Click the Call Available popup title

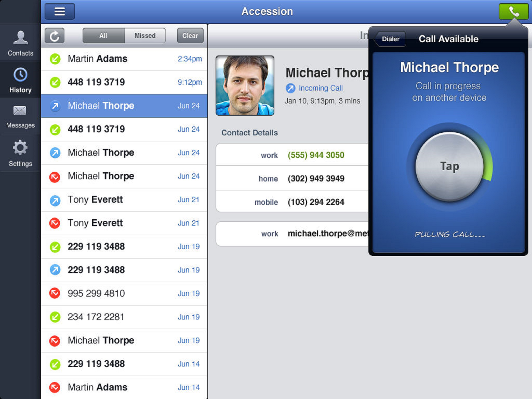click(448, 39)
